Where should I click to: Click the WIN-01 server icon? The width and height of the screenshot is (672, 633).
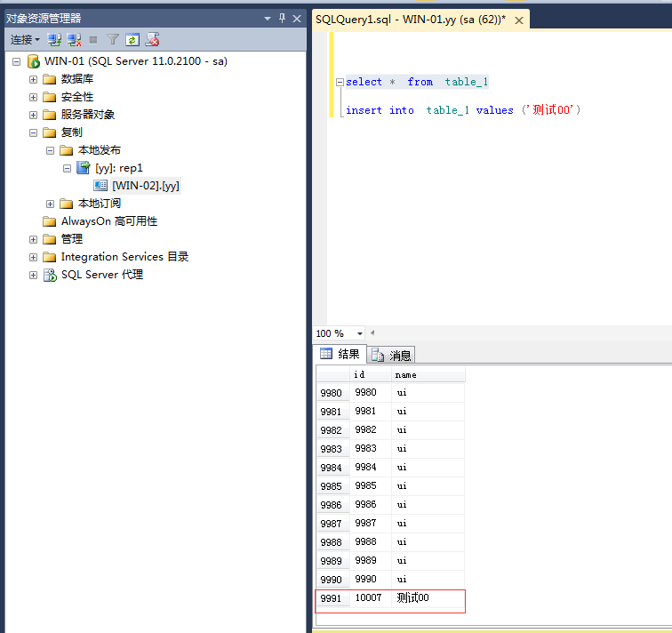pos(34,61)
